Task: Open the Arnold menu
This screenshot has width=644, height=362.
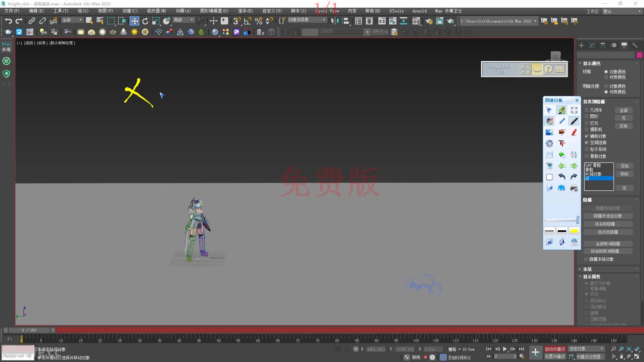Action: (x=419, y=11)
